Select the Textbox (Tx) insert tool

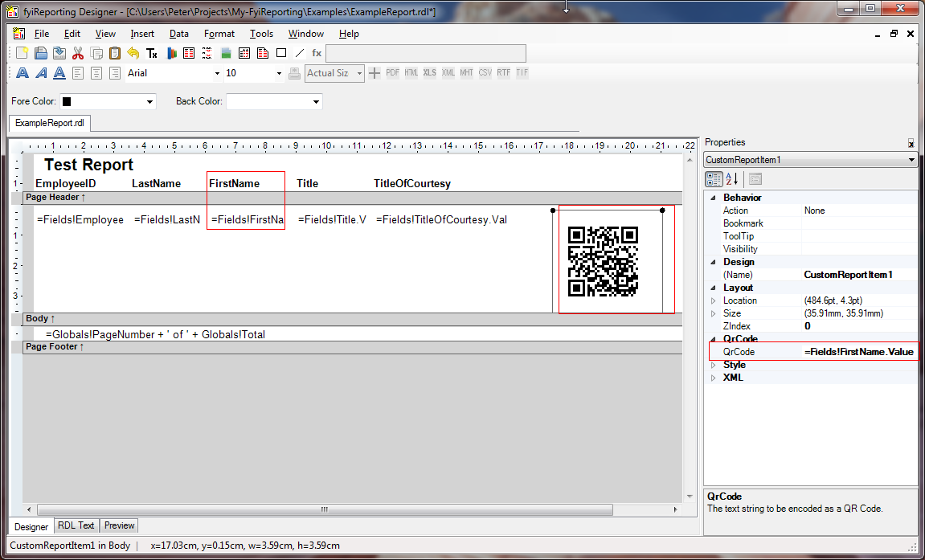[x=152, y=53]
